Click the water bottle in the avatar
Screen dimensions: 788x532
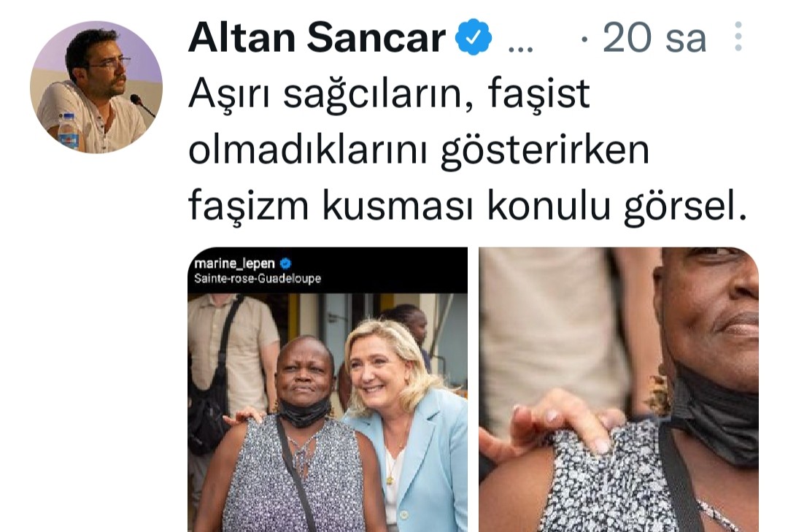(67, 131)
